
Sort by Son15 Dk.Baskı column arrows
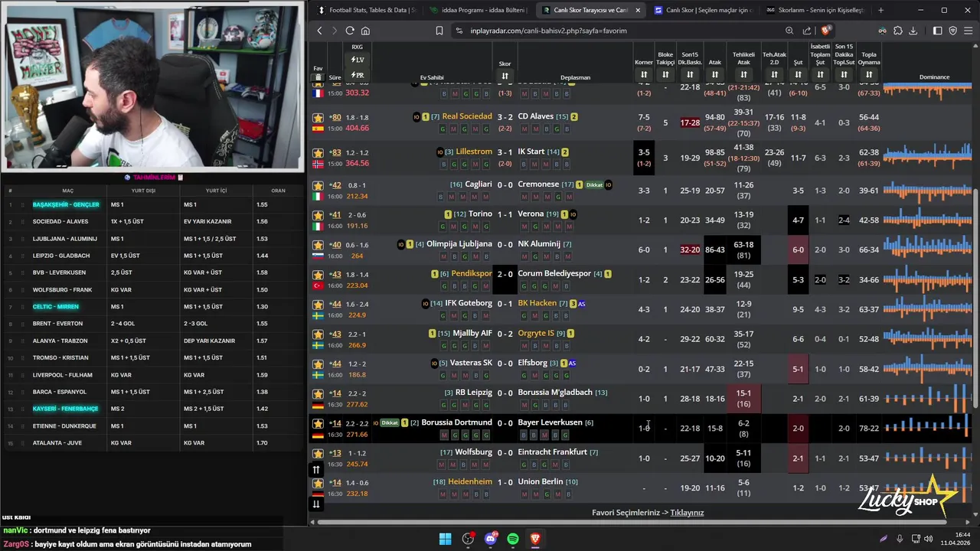690,74
